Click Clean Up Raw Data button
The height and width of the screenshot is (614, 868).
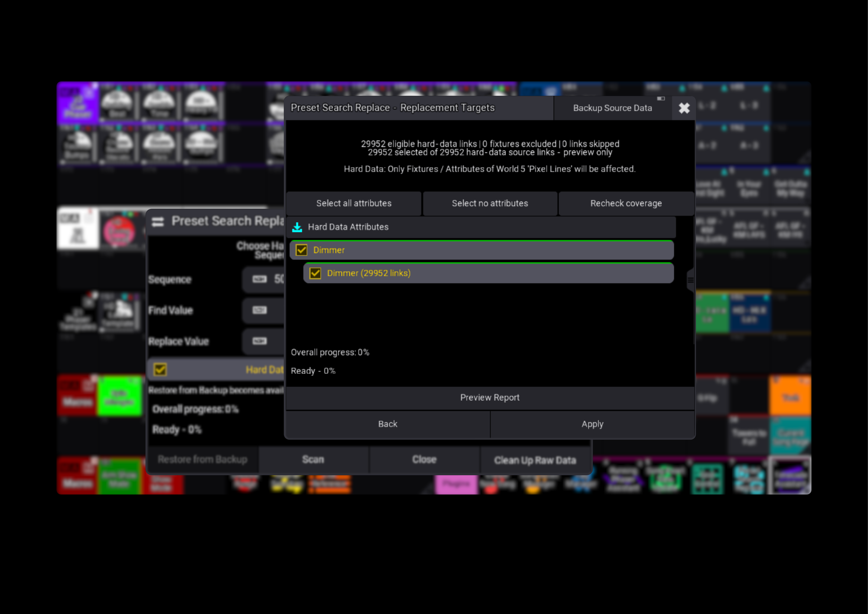[x=535, y=460]
